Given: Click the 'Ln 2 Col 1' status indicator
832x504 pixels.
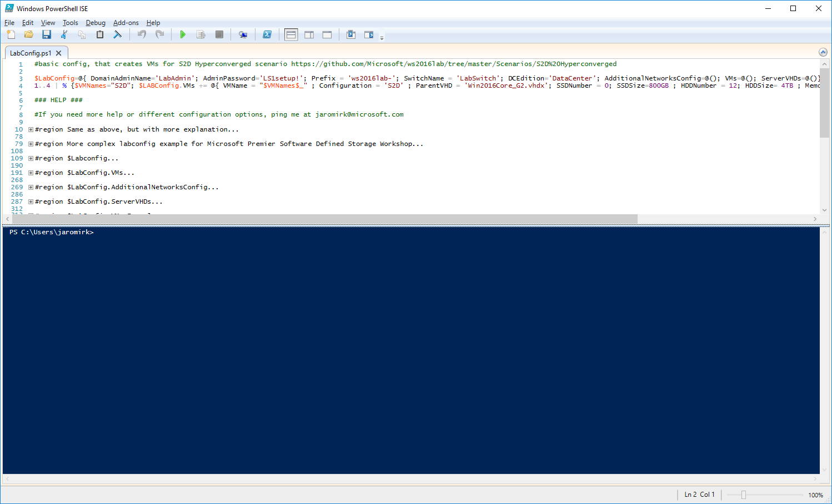Looking at the screenshot, I should [699, 495].
